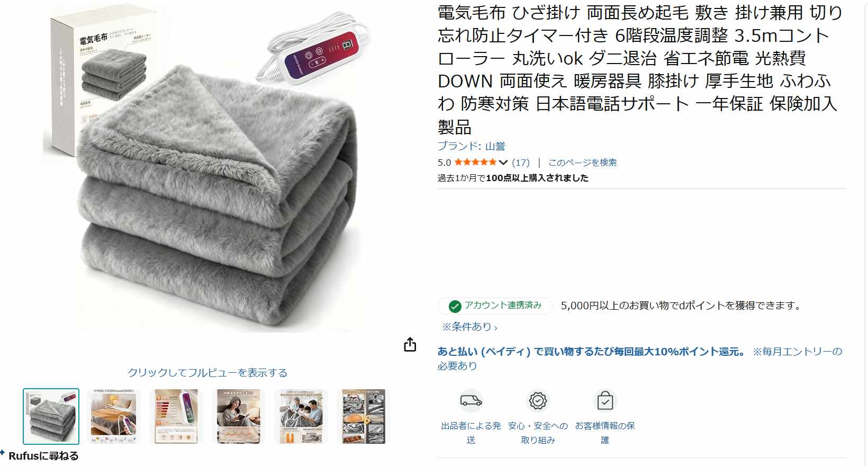Select the fifth thumbnail with family on sofa

(301, 416)
